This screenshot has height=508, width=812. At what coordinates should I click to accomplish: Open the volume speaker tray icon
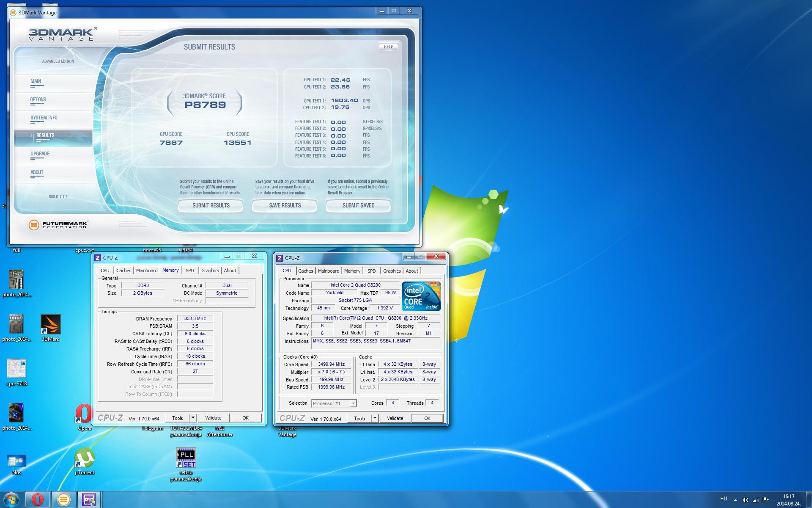pyautogui.click(x=745, y=500)
